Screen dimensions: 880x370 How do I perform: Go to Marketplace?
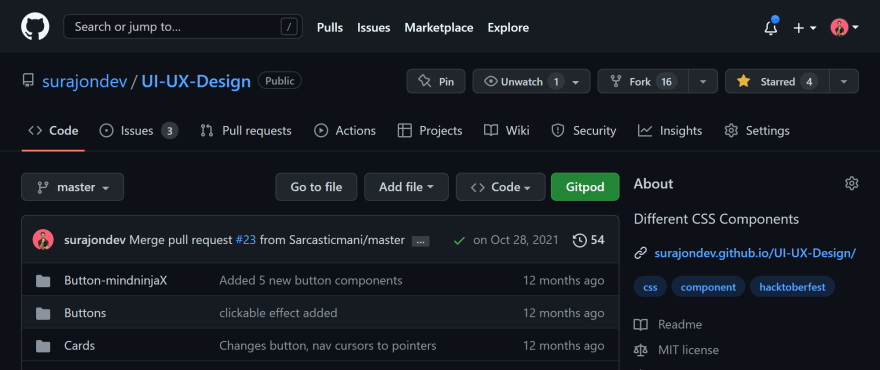click(x=439, y=28)
